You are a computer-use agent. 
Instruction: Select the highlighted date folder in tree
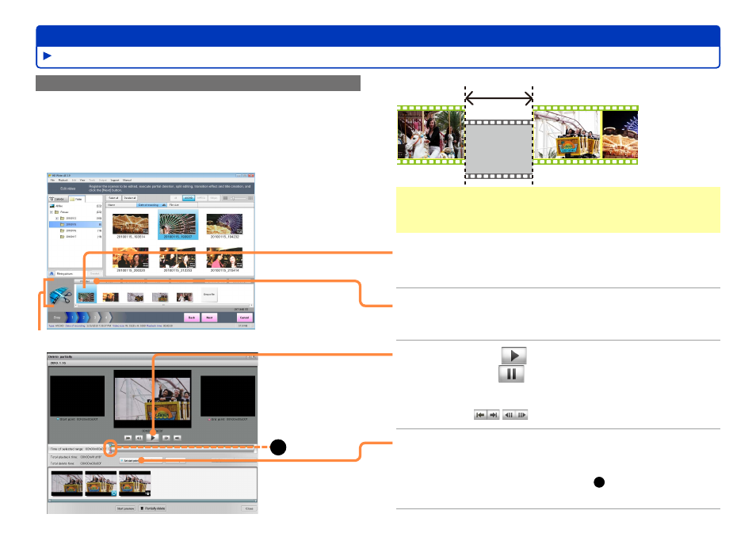pyautogui.click(x=75, y=225)
